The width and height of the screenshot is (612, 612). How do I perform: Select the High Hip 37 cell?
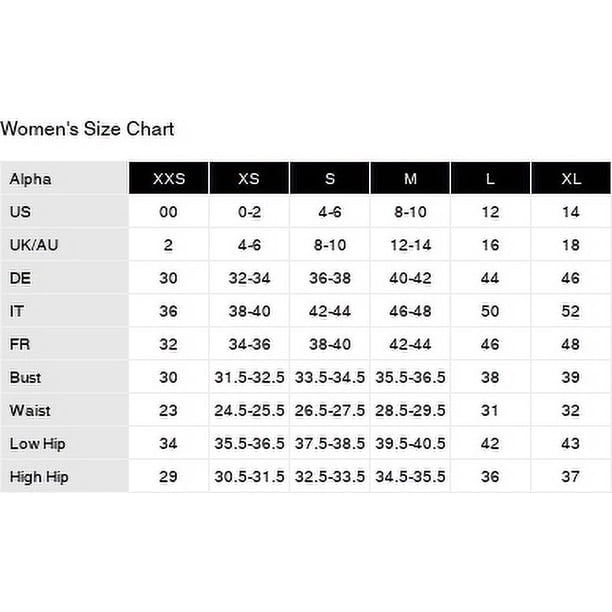pyautogui.click(x=571, y=477)
